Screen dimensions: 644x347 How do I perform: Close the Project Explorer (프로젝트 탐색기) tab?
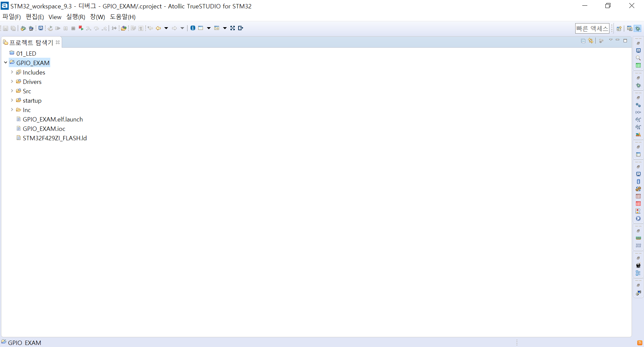58,42
